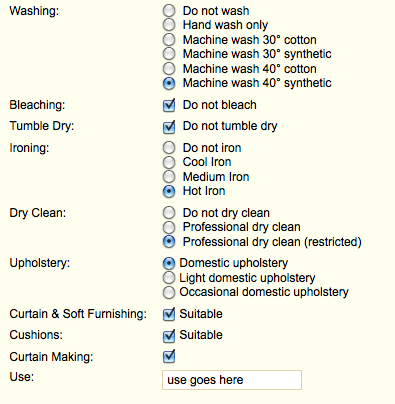Uncheck the Curtain Making checkbox
The width and height of the screenshot is (395, 404).
(169, 356)
